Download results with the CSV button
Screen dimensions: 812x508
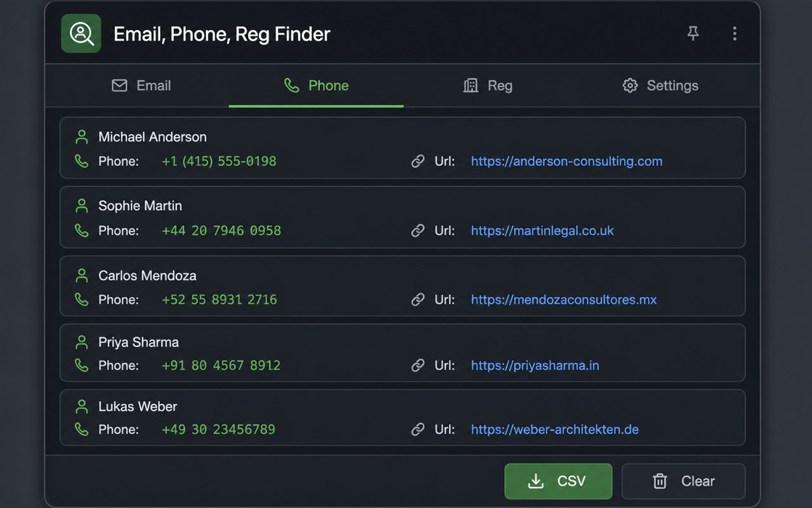(x=558, y=481)
